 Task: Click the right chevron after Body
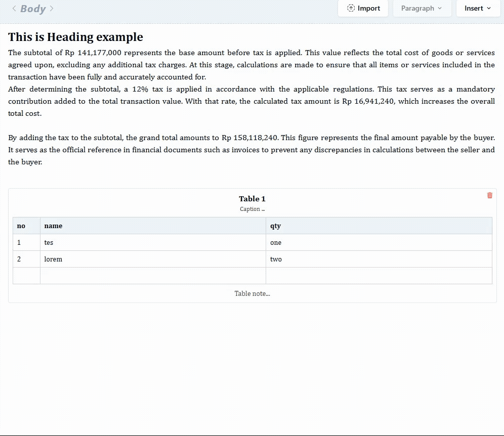[52, 9]
